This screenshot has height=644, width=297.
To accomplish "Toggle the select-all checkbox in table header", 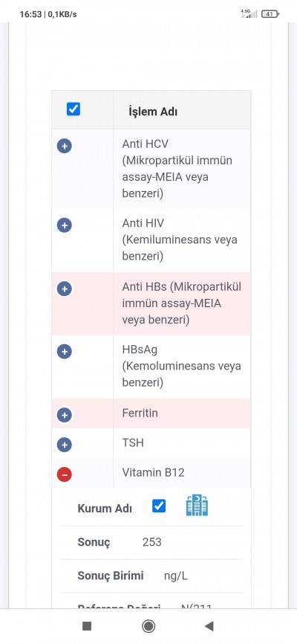I will 74,109.
